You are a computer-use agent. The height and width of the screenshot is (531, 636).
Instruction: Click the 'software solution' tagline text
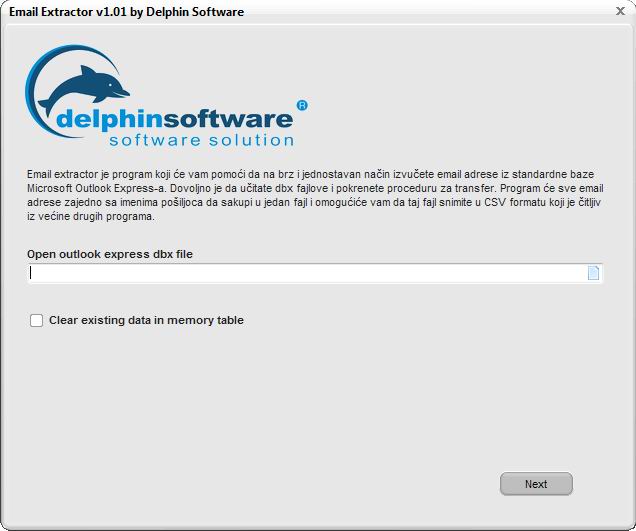(x=202, y=140)
